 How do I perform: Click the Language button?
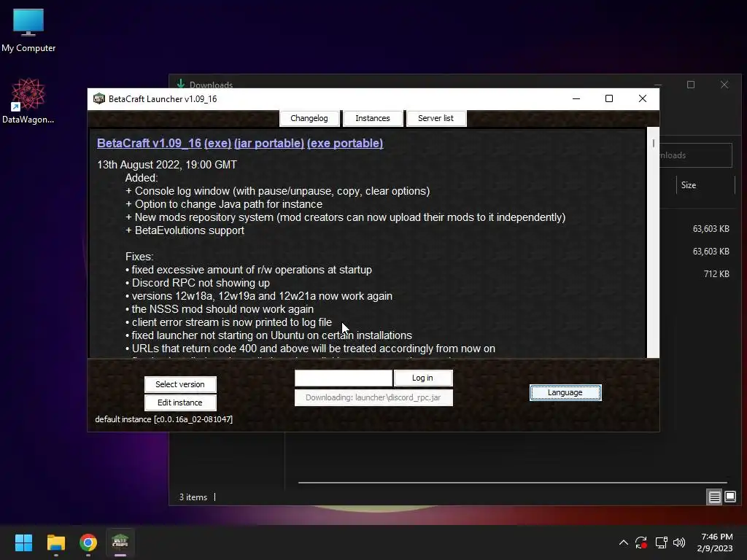click(x=565, y=392)
